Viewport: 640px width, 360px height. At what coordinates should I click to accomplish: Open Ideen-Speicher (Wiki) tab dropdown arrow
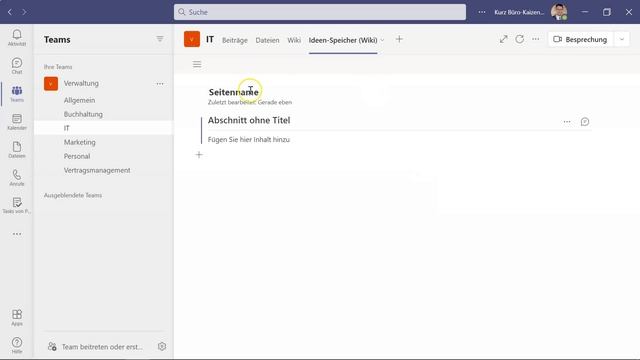pyautogui.click(x=382, y=40)
